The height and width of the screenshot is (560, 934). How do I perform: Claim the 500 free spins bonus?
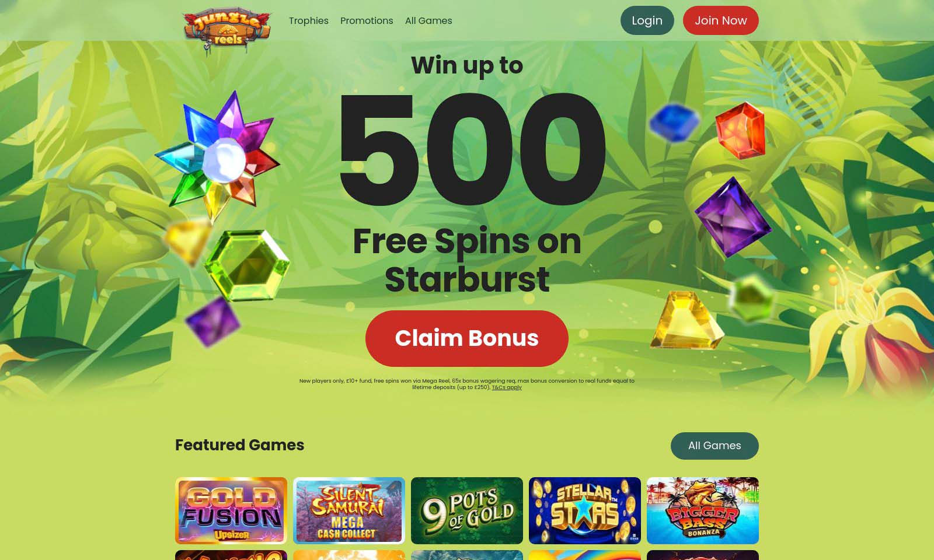pos(467,338)
